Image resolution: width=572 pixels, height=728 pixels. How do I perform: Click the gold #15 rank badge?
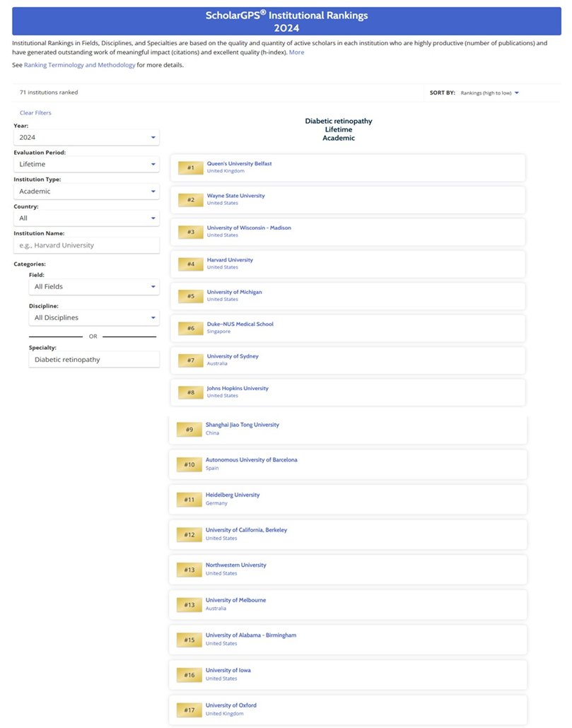click(189, 640)
